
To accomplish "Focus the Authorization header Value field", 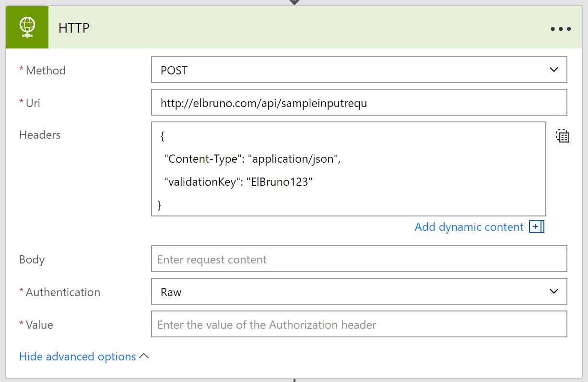I will pyautogui.click(x=359, y=324).
